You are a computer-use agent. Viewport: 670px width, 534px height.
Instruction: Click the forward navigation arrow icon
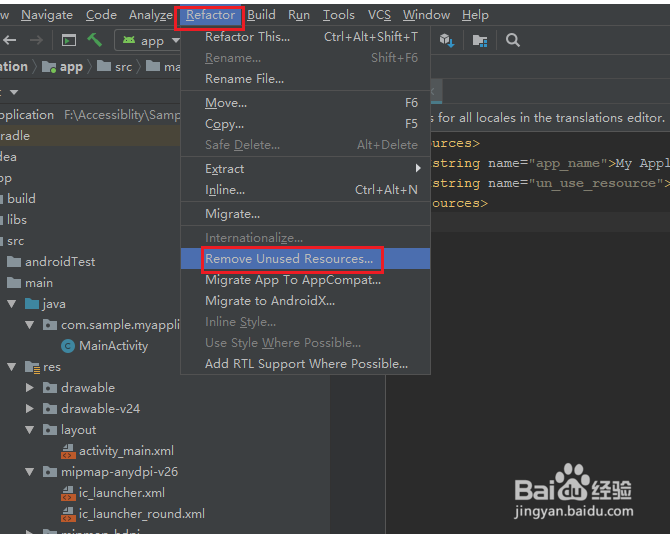click(36, 41)
